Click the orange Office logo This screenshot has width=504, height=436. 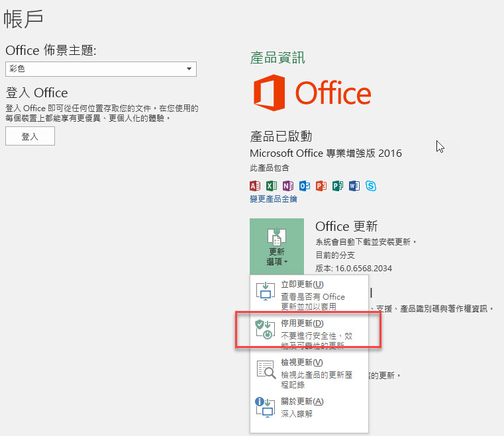coord(312,93)
